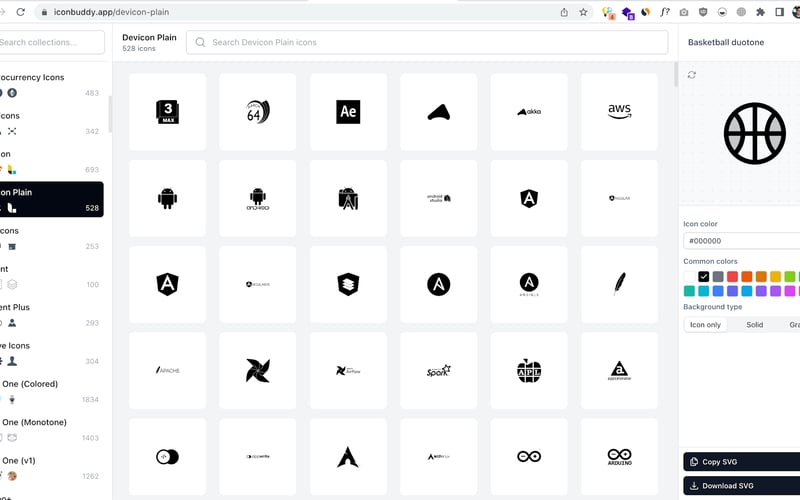Choose the android studio wordmark icon

pyautogui.click(x=439, y=198)
